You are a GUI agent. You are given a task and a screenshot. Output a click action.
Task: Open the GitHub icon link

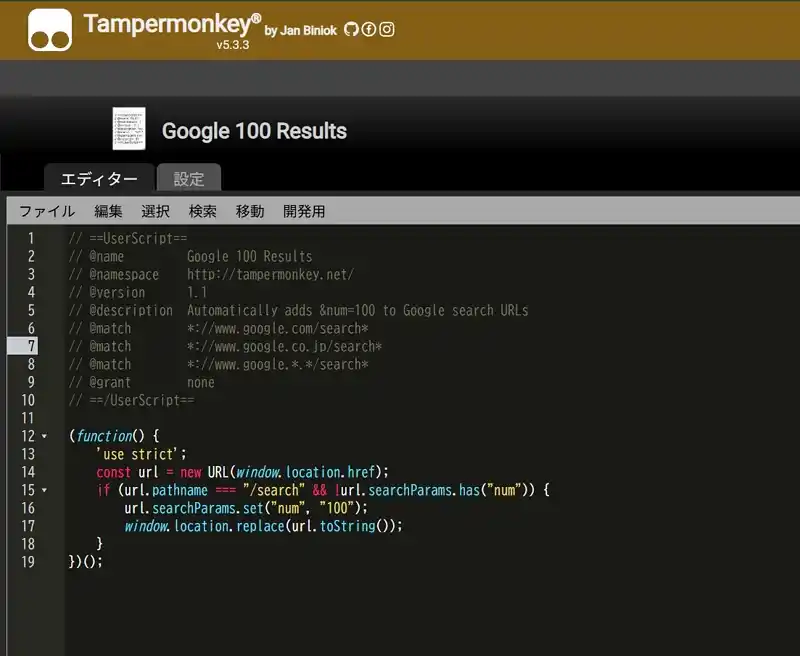click(x=351, y=30)
